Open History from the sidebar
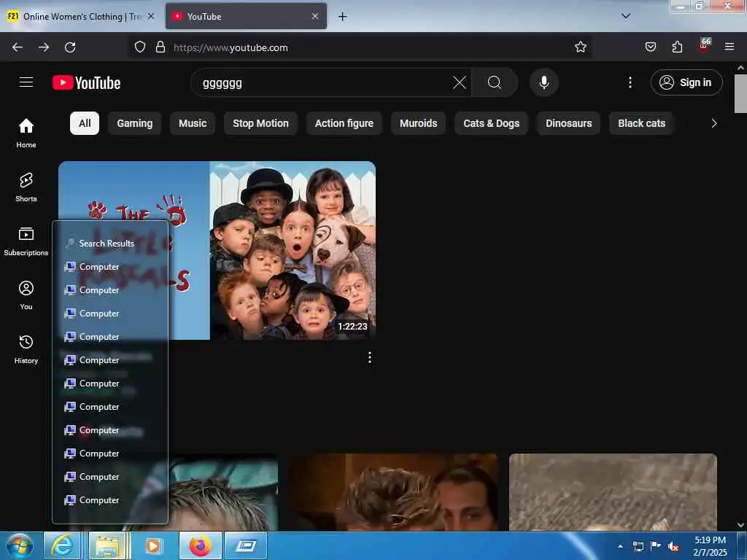Viewport: 747px width, 560px height. (x=26, y=349)
